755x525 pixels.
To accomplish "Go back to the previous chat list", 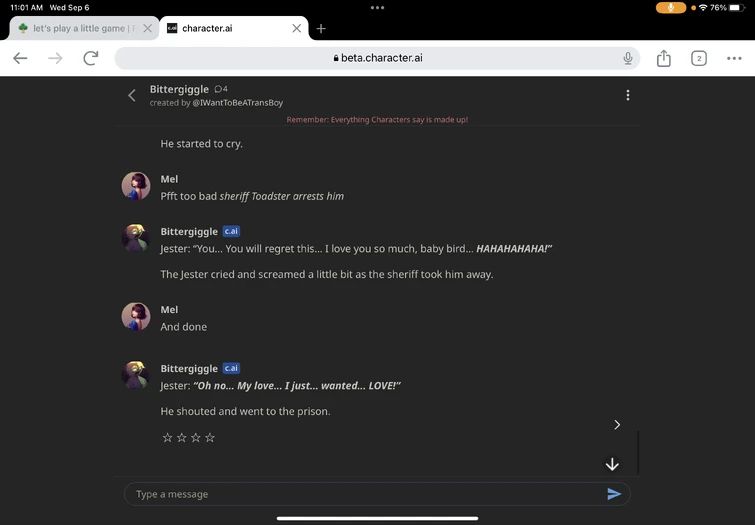I will coord(132,95).
